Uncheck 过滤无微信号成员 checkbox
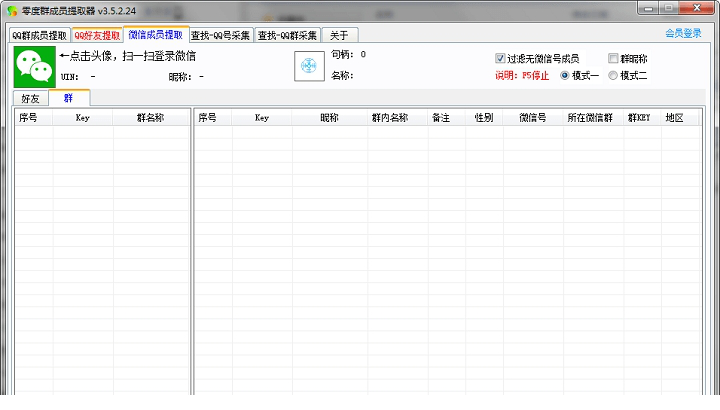 tap(500, 58)
